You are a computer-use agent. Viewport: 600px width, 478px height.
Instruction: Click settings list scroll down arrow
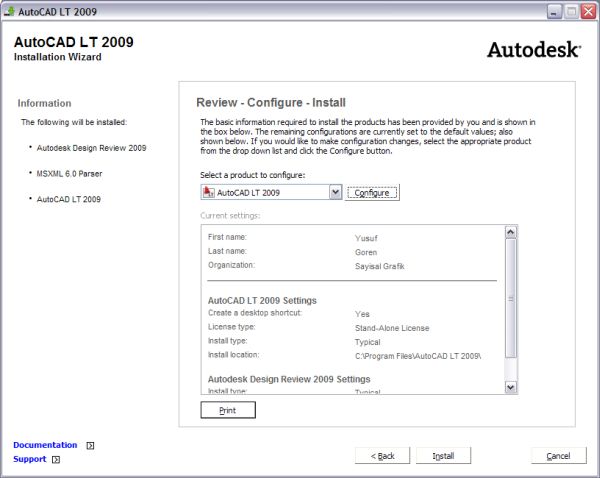(x=510, y=387)
